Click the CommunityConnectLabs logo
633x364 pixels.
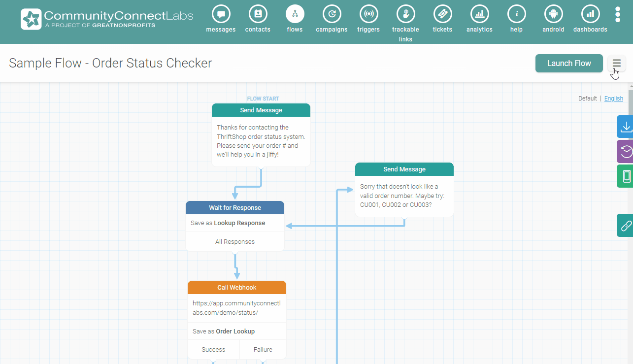pyautogui.click(x=107, y=19)
